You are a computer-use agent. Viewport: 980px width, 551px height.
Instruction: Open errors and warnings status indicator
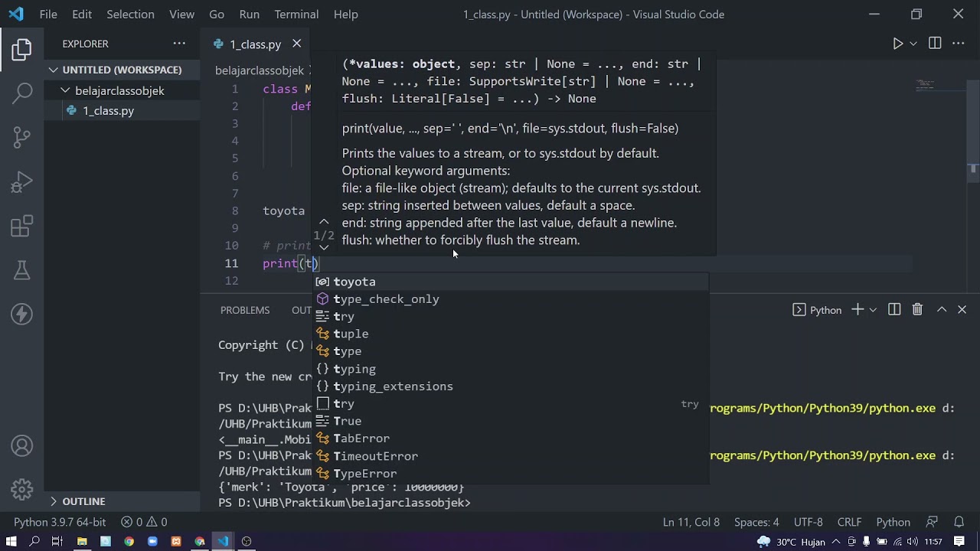coord(144,522)
